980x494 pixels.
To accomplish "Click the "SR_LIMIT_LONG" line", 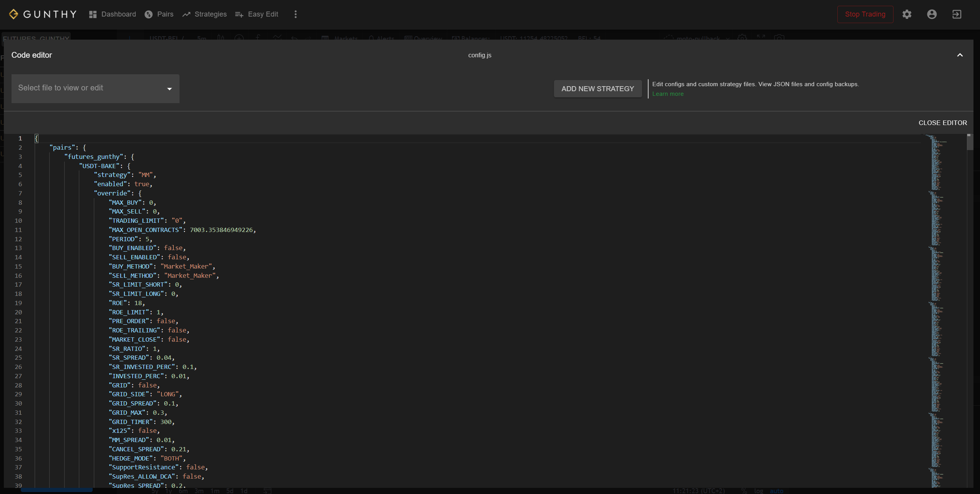I will (143, 294).
